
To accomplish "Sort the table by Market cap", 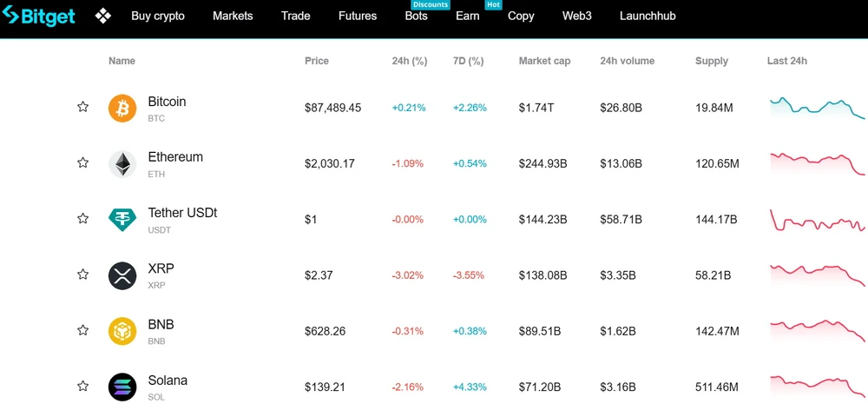I will coord(544,61).
